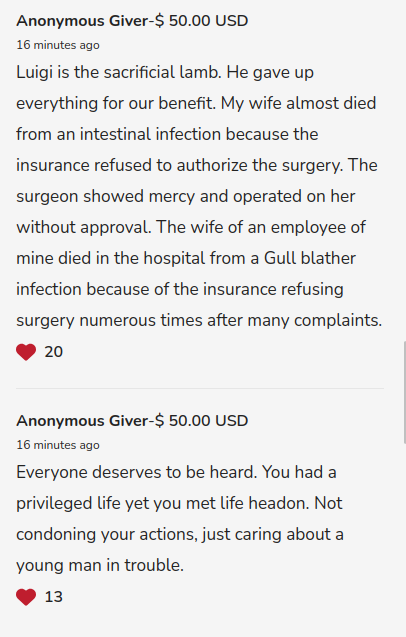Click the like count 20
Screen dimensions: 406x637
(x=54, y=352)
